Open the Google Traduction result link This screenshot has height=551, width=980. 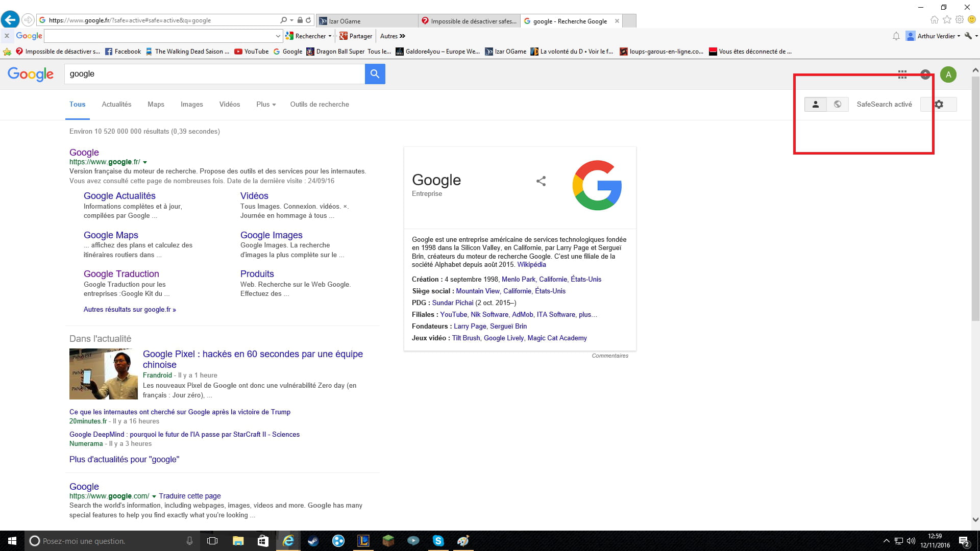click(x=121, y=274)
